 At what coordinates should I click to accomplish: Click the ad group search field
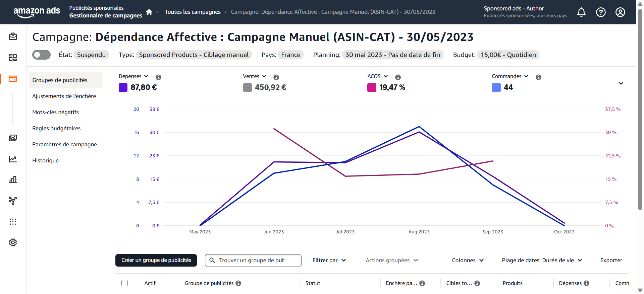coord(257,261)
